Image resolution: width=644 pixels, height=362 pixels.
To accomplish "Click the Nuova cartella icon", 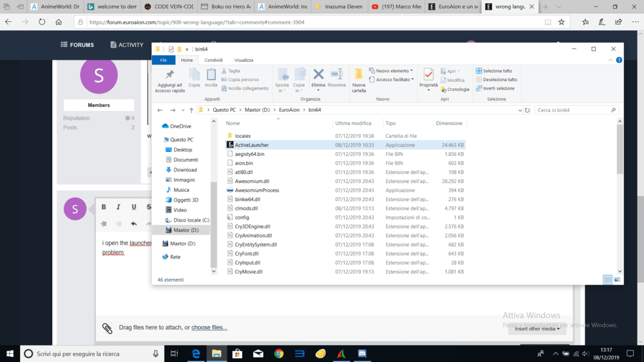I will [x=359, y=79].
